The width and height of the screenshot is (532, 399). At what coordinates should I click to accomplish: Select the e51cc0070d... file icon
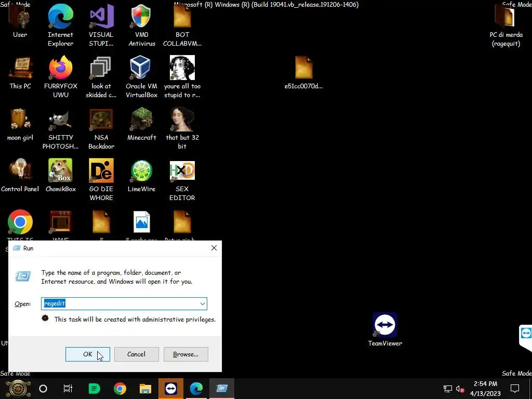coord(303,68)
